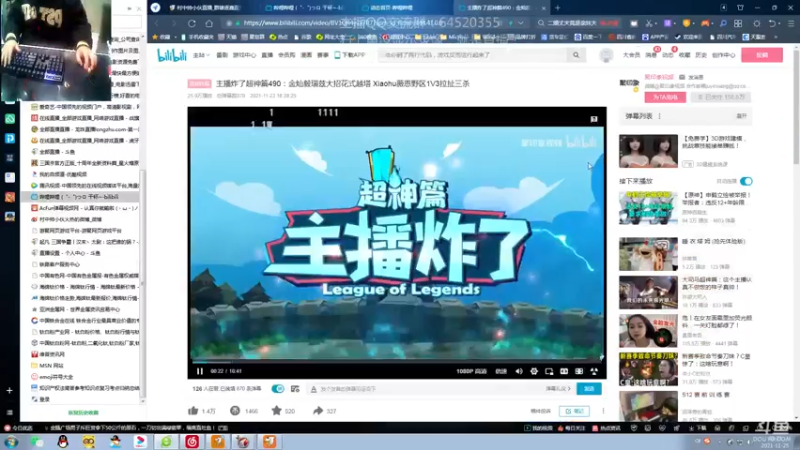Like the video with thumbs-up icon
The height and width of the screenshot is (450, 800).
193,411
